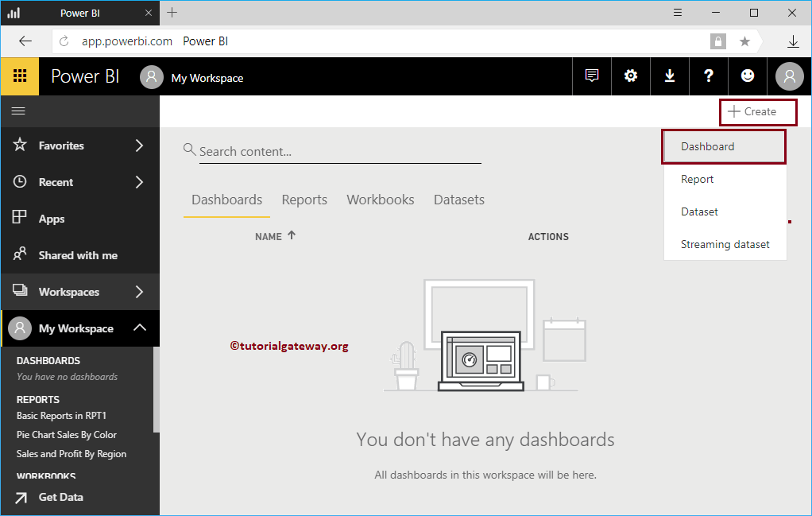Viewport: 812px width, 516px height.
Task: Toggle the hamburger navigation pane icon
Action: [x=18, y=111]
